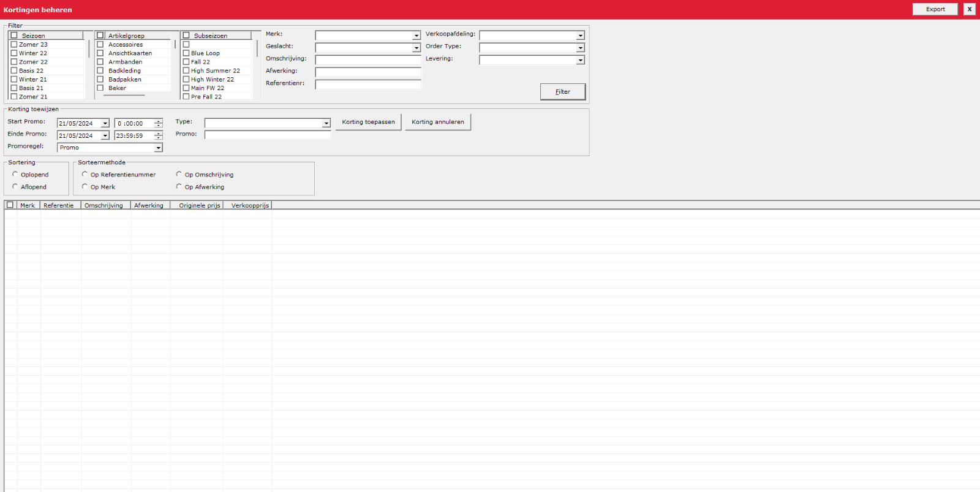Tick the Zomer 22 season checkbox

(x=14, y=62)
